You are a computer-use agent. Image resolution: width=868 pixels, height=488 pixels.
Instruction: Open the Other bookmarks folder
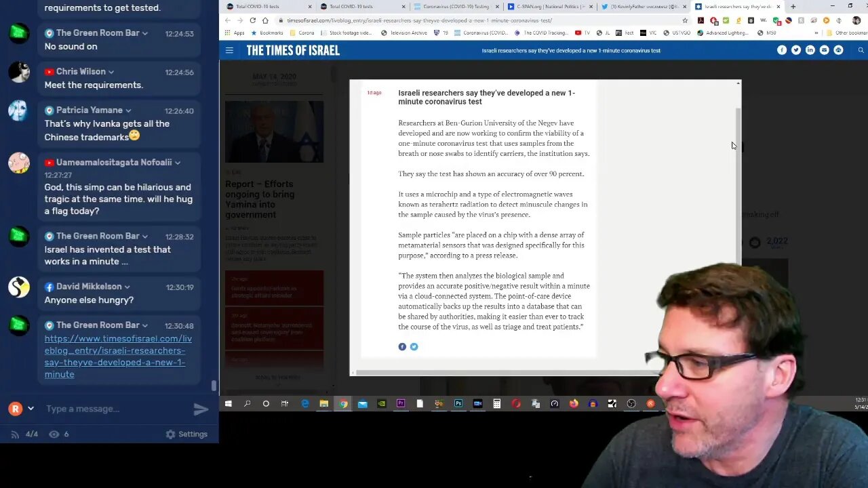tap(846, 33)
